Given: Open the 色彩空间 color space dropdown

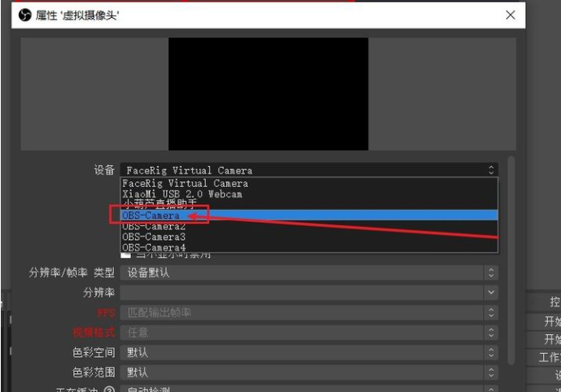Looking at the screenshot, I should click(309, 353).
